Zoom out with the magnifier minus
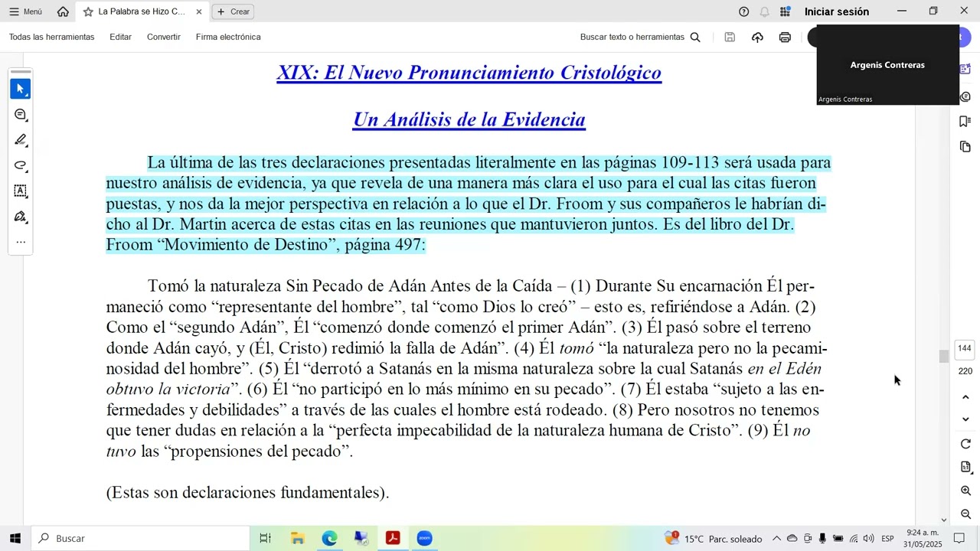Image resolution: width=980 pixels, height=551 pixels. pyautogui.click(x=965, y=514)
